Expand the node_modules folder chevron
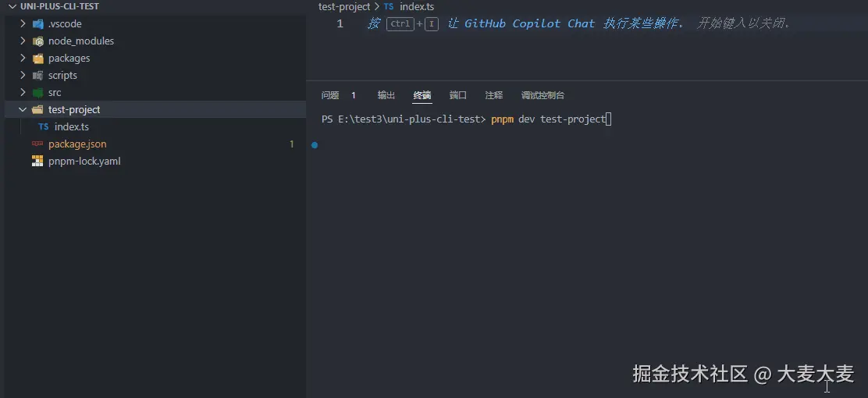The image size is (868, 398). tap(23, 41)
